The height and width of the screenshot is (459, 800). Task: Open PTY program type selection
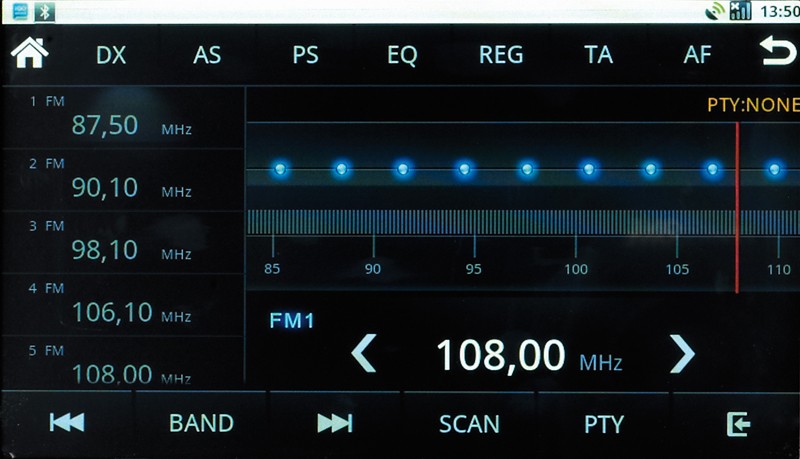604,424
